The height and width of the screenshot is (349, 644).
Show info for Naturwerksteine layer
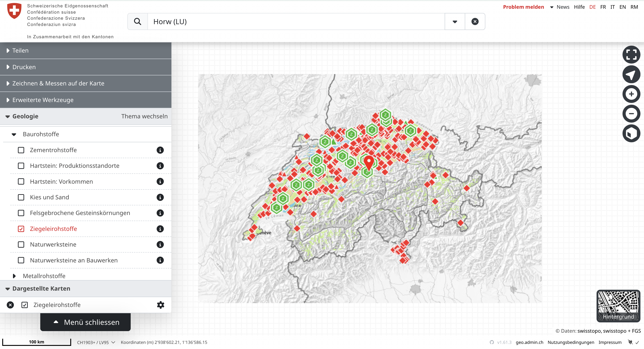coord(160,245)
